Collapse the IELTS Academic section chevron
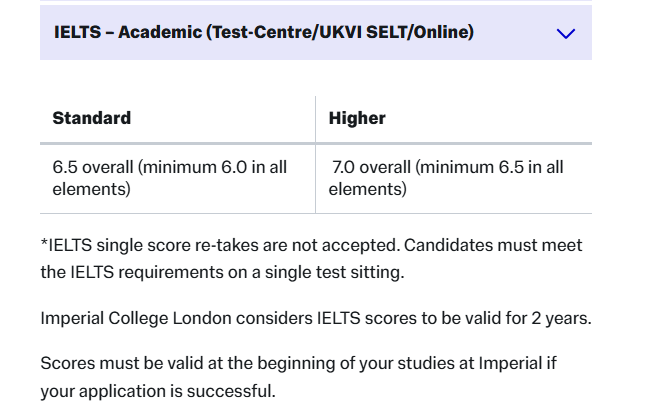The width and height of the screenshot is (671, 416). (x=565, y=33)
